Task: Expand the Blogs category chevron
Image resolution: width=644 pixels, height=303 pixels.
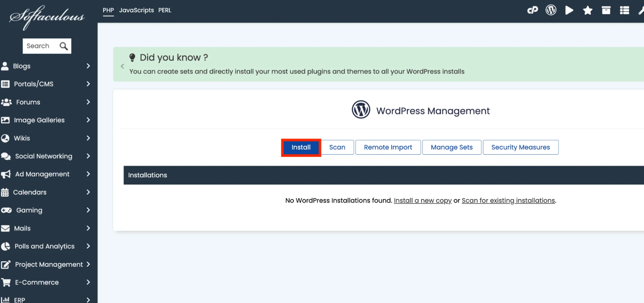Action: pos(88,66)
